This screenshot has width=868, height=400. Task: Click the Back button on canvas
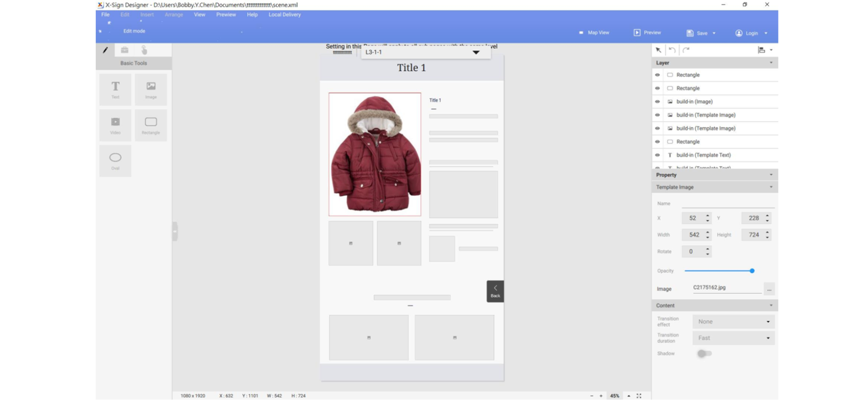click(x=495, y=291)
